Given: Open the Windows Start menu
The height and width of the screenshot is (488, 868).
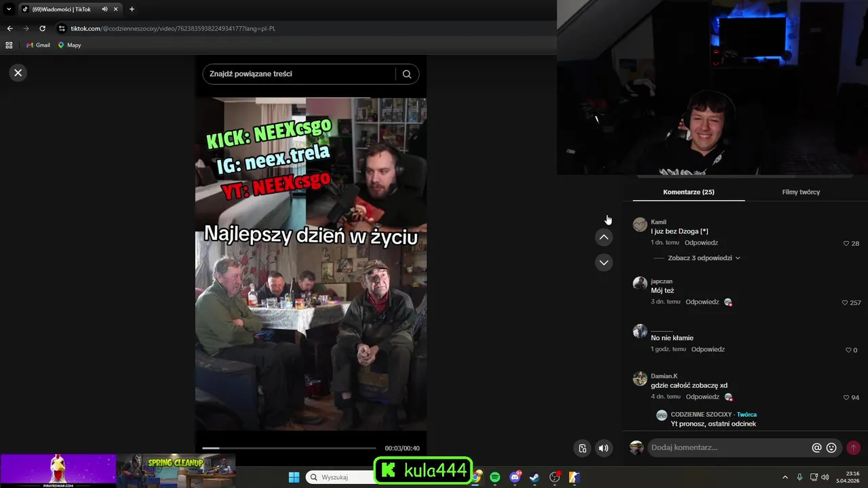Looking at the screenshot, I should click(x=294, y=477).
